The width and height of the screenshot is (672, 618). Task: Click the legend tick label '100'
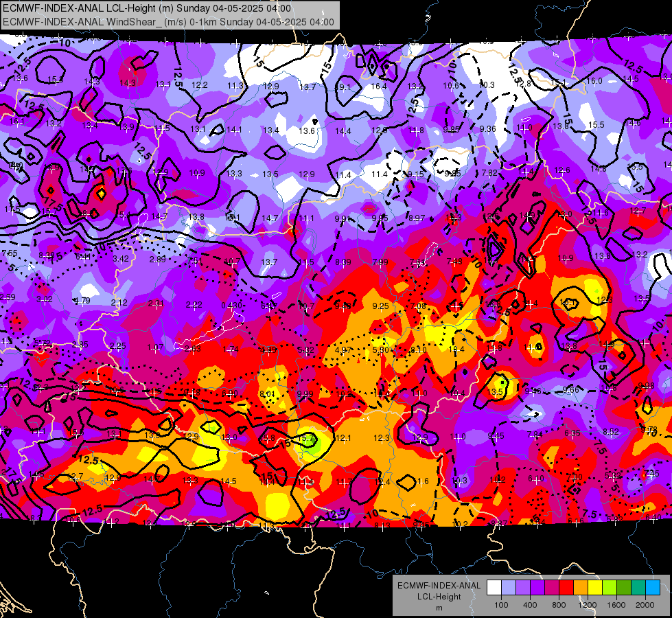(501, 605)
